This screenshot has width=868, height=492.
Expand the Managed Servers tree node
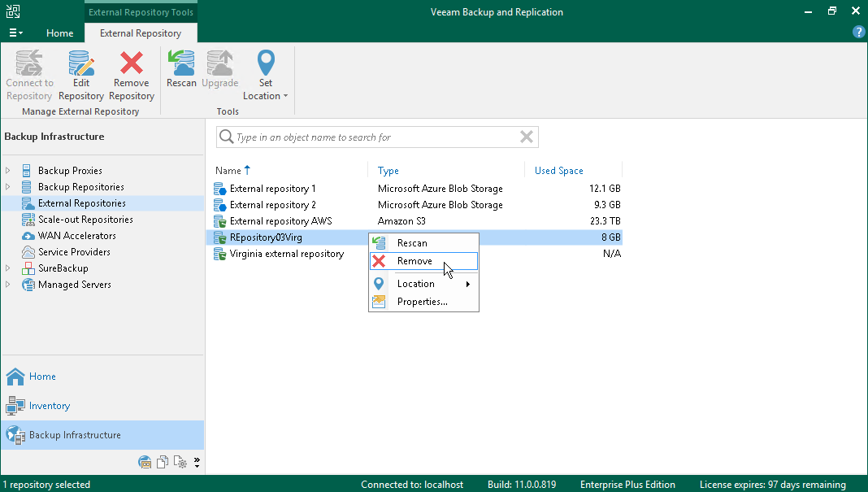click(x=8, y=285)
